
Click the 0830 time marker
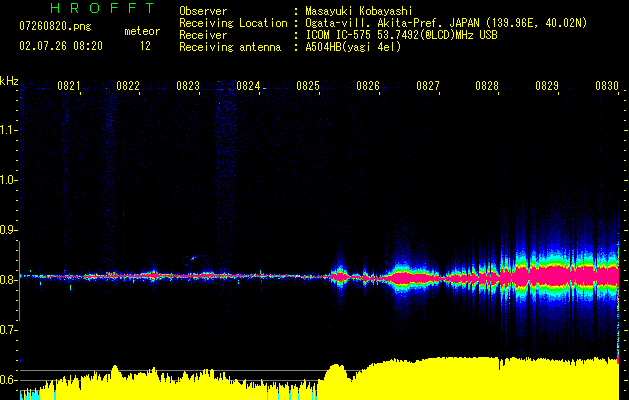(x=607, y=86)
